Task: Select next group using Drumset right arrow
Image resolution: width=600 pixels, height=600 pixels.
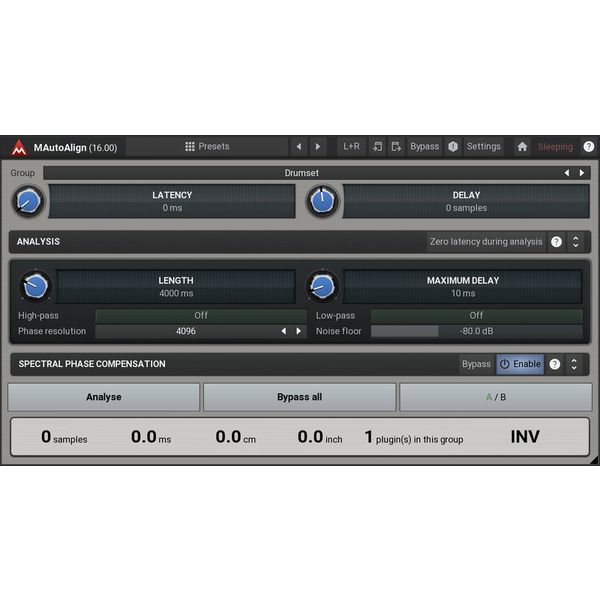Action: (x=582, y=173)
